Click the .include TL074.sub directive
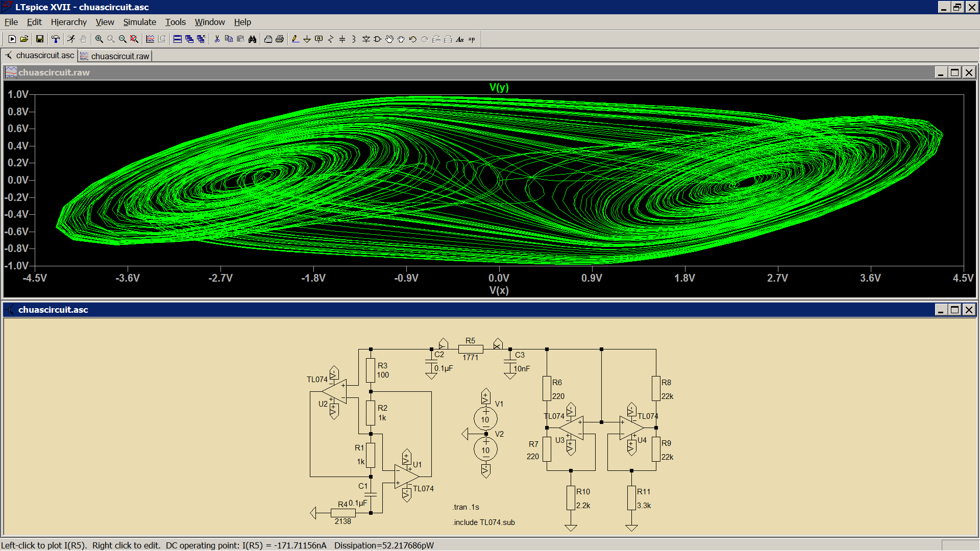The width and height of the screenshot is (980, 551). pos(483,522)
